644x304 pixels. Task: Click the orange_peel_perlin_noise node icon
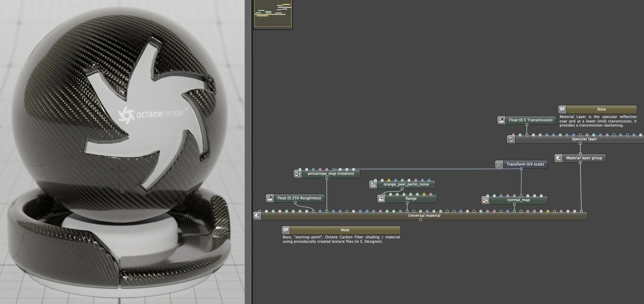tap(373, 185)
